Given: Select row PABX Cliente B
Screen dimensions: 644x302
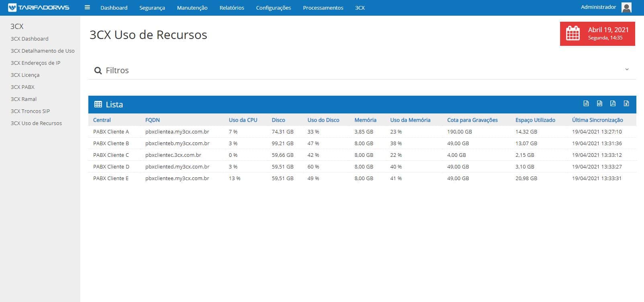Looking at the screenshot, I should click(362, 143).
